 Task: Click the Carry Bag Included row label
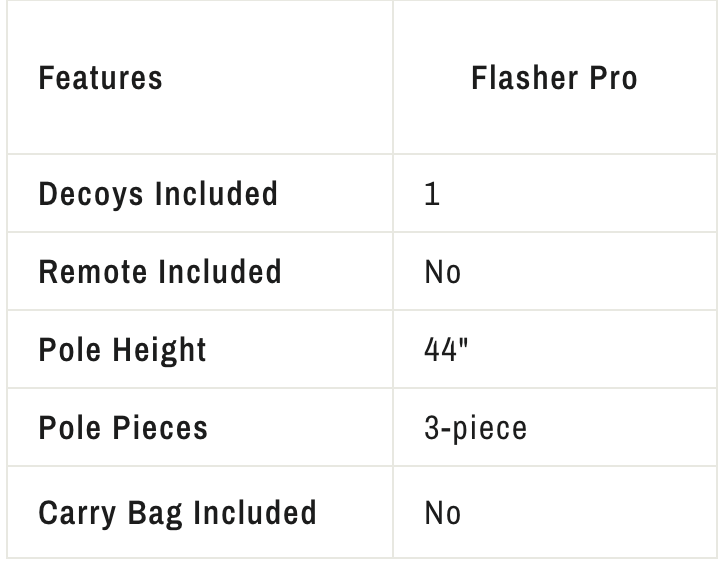[x=178, y=513]
